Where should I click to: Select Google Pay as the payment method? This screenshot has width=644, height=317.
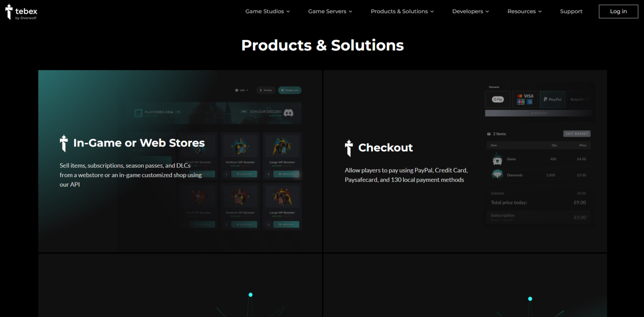click(498, 99)
